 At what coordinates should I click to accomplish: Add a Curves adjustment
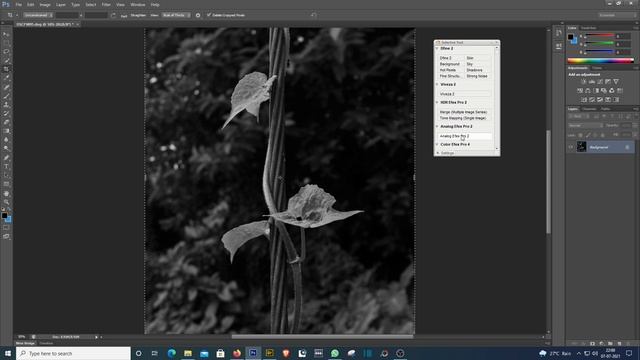pyautogui.click(x=600, y=82)
